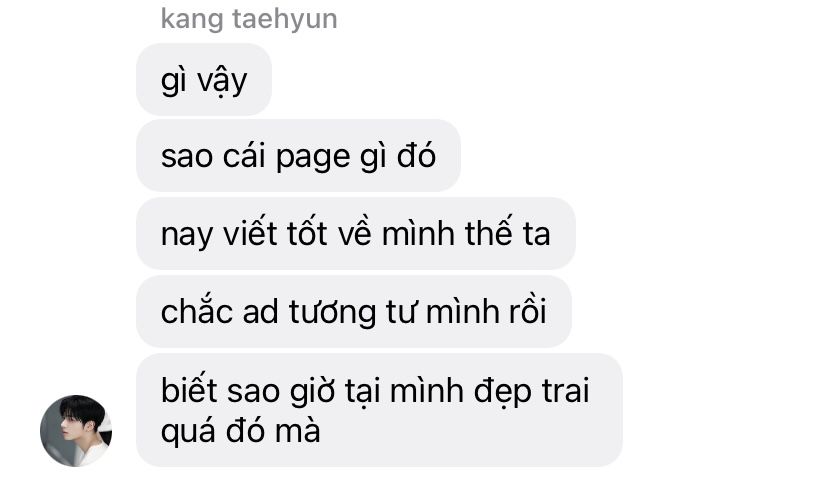The height and width of the screenshot is (494, 828).
Task: Click 'kang' in the sender name label
Action: pyautogui.click(x=192, y=20)
